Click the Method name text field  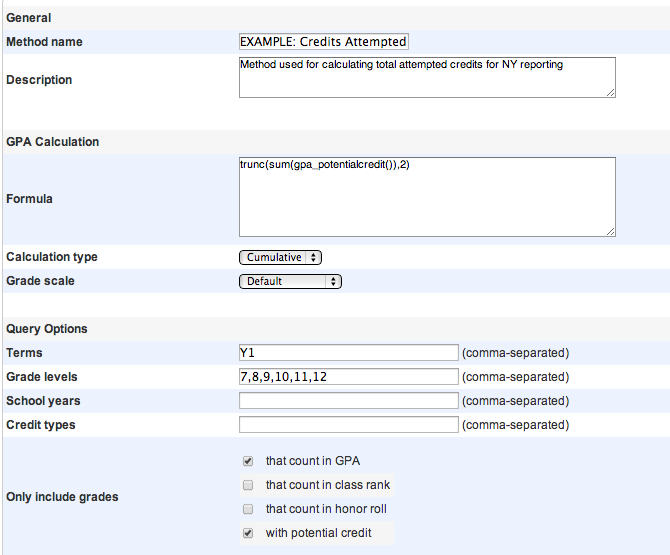[x=324, y=42]
